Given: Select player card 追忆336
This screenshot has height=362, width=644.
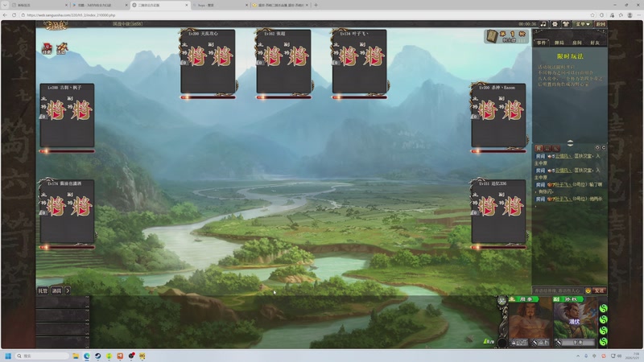Looking at the screenshot, I should coord(498,212).
